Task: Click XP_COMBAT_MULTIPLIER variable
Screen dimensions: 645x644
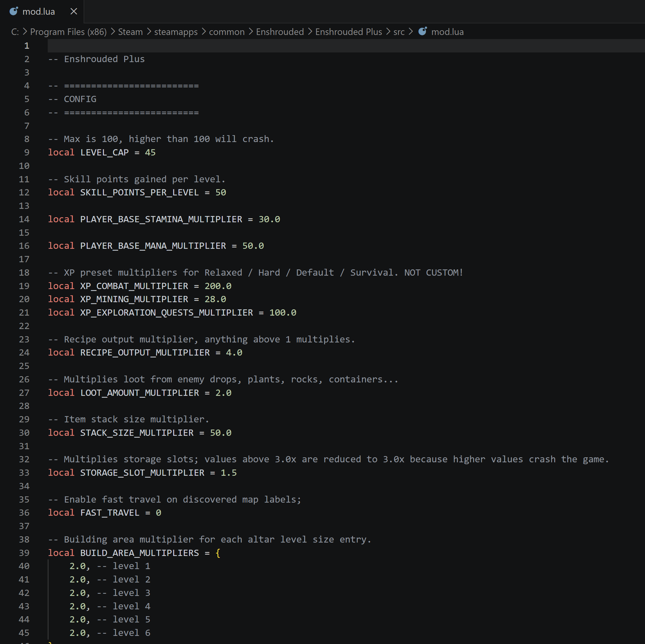Action: [134, 286]
